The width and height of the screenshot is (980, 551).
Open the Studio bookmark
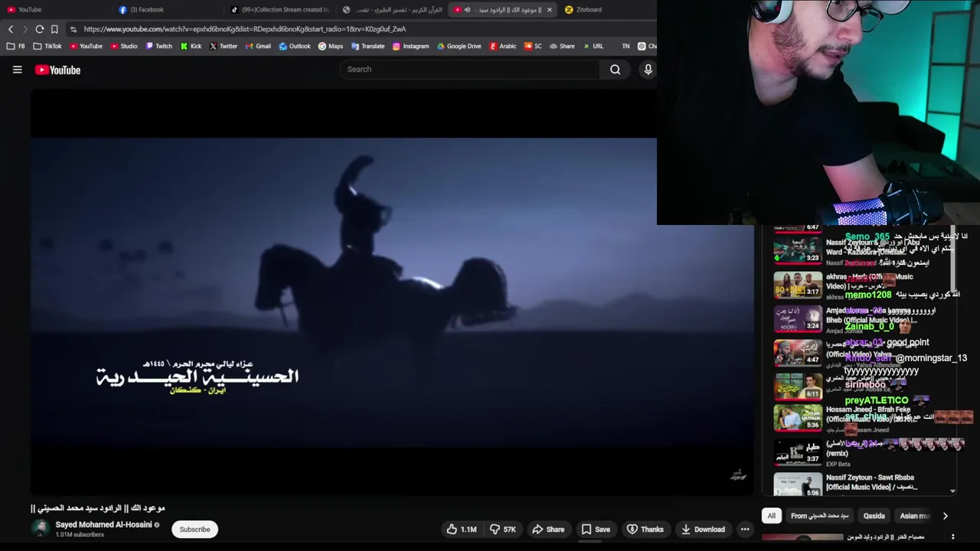(x=123, y=46)
